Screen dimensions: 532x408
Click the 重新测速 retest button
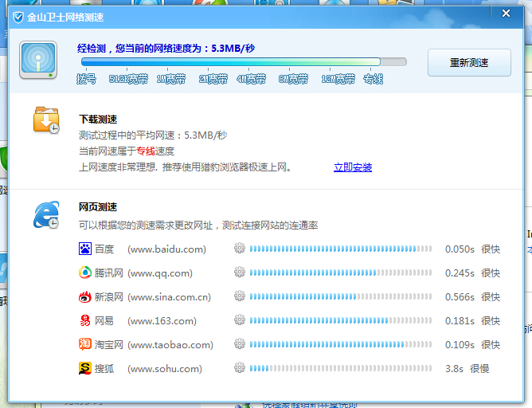[469, 62]
